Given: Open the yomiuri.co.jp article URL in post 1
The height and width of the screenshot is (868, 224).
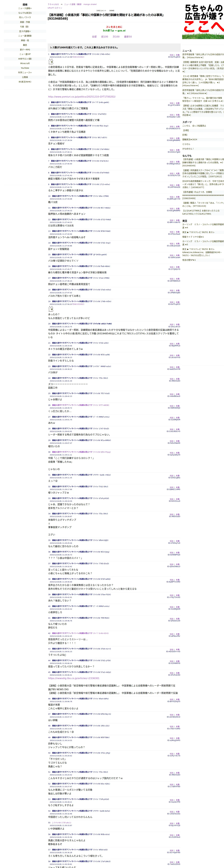Looking at the screenshot, I should [82, 97].
